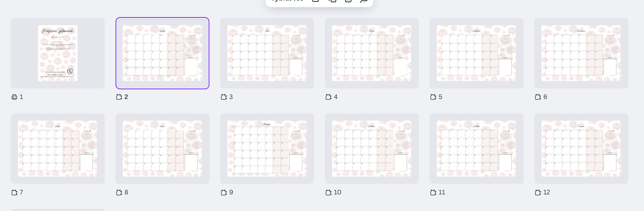Viewport: 644px width, 211px height.
Task: Select the Červen calendar page 12 thumbnail
Action: 581,149
